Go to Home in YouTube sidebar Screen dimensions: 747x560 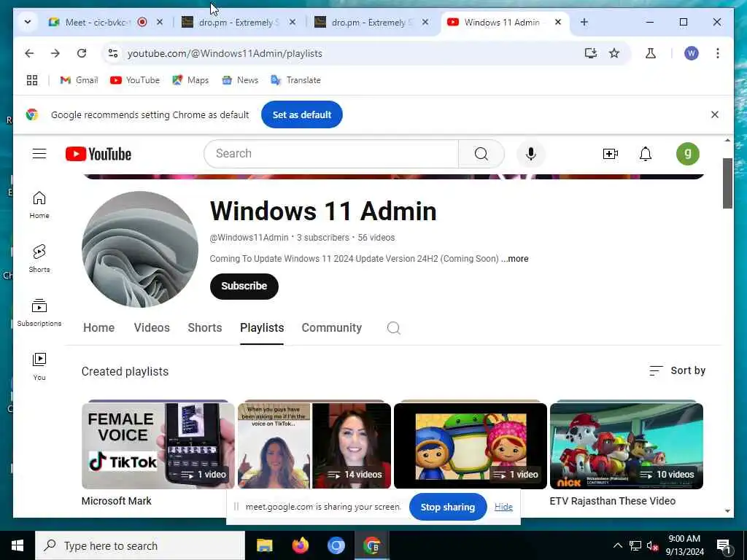(x=39, y=205)
